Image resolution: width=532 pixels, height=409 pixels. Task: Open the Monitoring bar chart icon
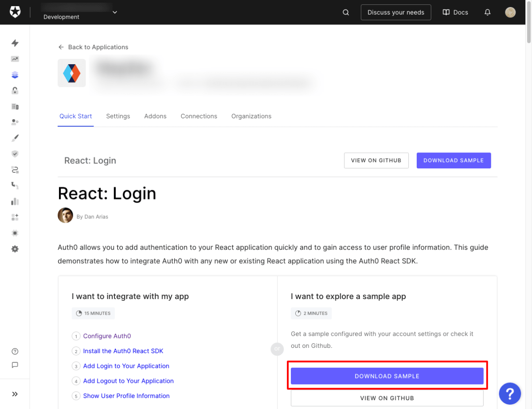(15, 201)
